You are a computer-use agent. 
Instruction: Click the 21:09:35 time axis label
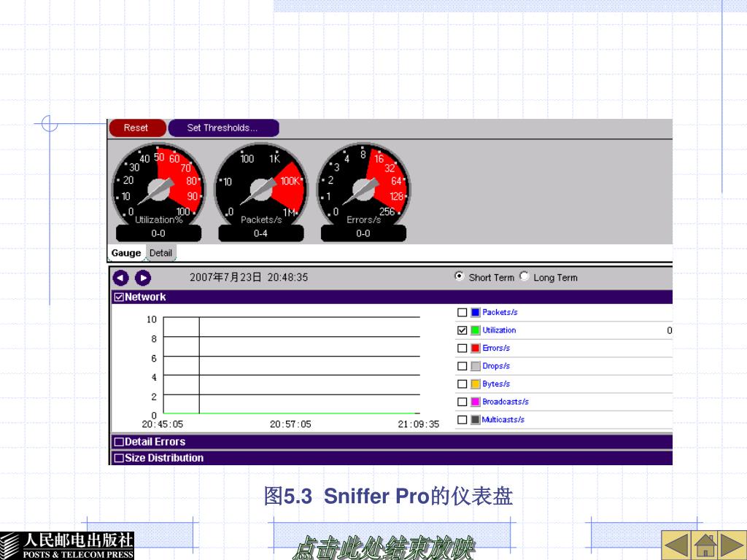[x=419, y=424]
